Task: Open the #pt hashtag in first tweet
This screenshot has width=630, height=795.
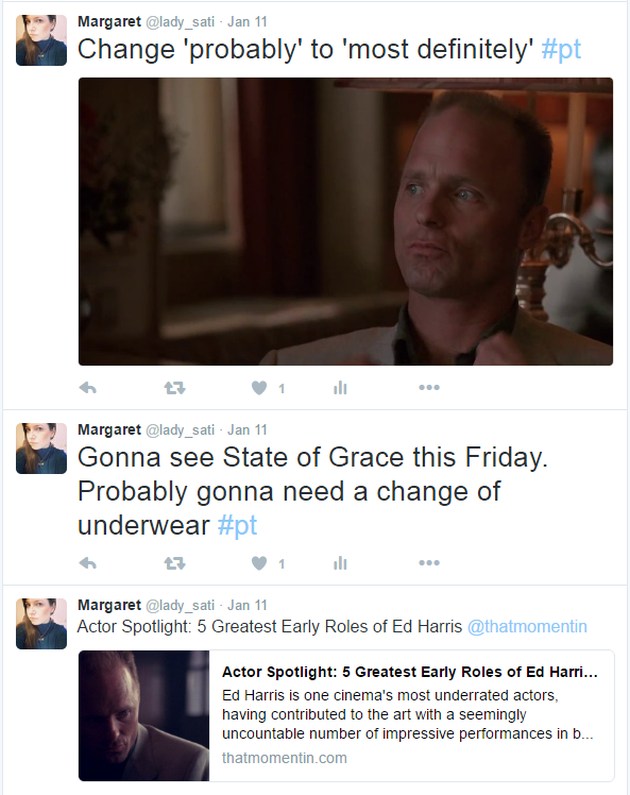Action: tap(561, 50)
